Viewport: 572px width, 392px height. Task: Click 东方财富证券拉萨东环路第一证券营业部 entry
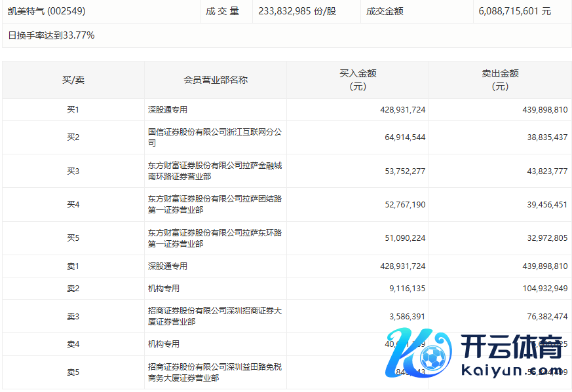pos(214,238)
